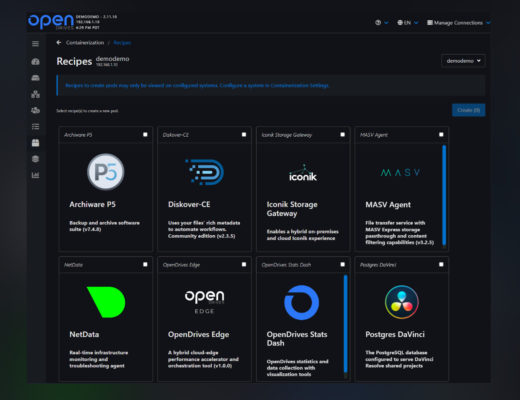Click the Containerization breadcrumb
The image size is (520, 400).
[85, 43]
